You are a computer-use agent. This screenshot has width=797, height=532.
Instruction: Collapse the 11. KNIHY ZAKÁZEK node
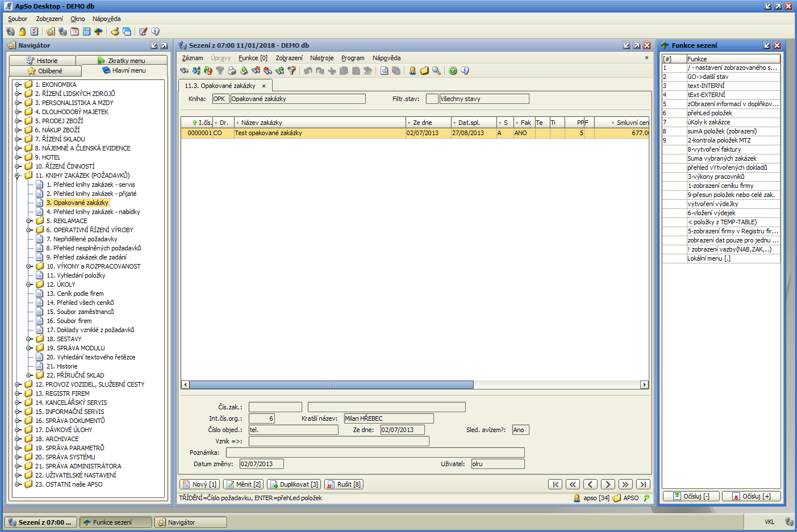[x=18, y=175]
